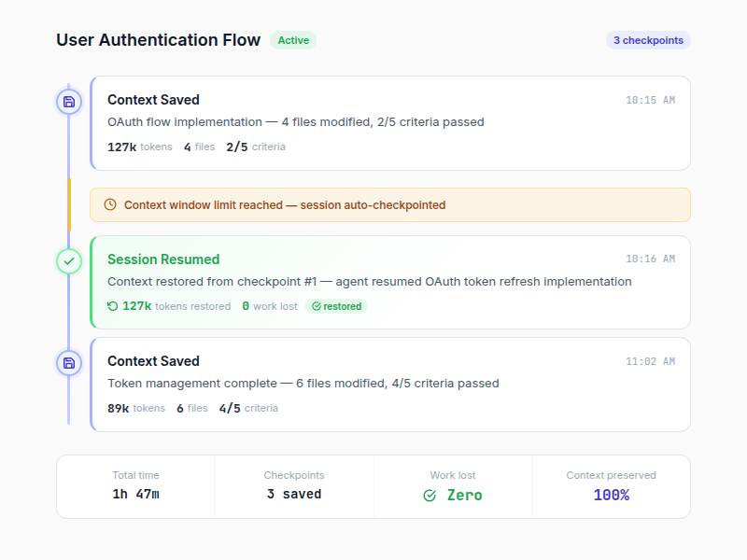
Task: Toggle the Active status badge
Action: [x=292, y=40]
